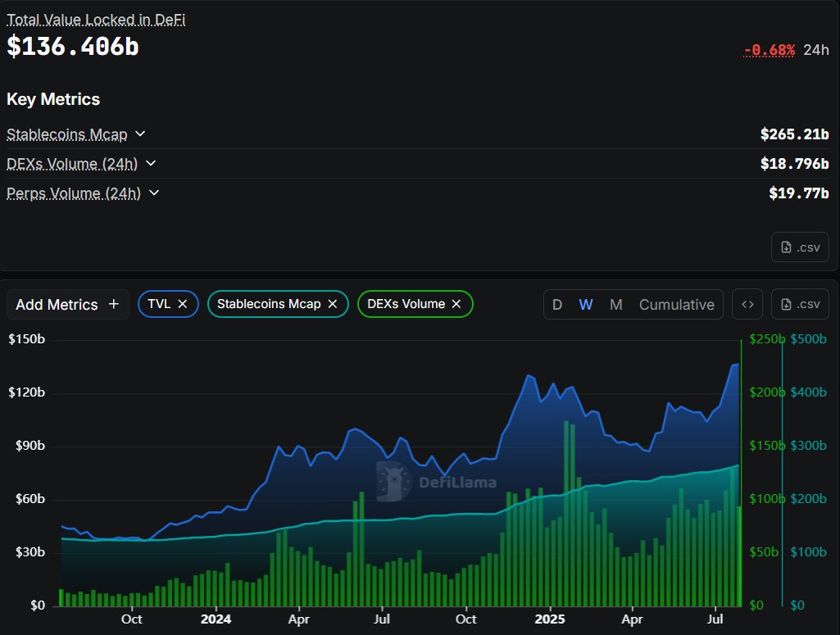Click the DEXs Volume (24h) label
Screen dimensions: 840x635
pyautogui.click(x=72, y=164)
